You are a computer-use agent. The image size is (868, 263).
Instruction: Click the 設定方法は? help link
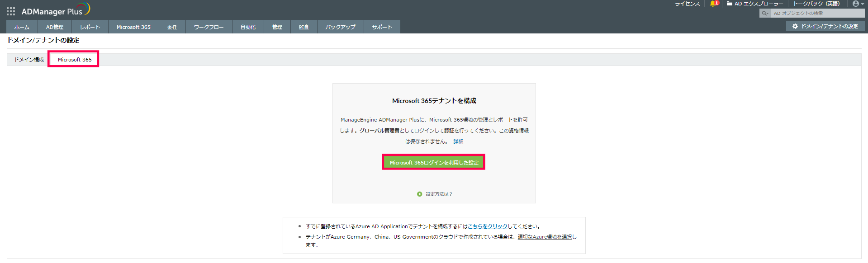[x=439, y=194]
